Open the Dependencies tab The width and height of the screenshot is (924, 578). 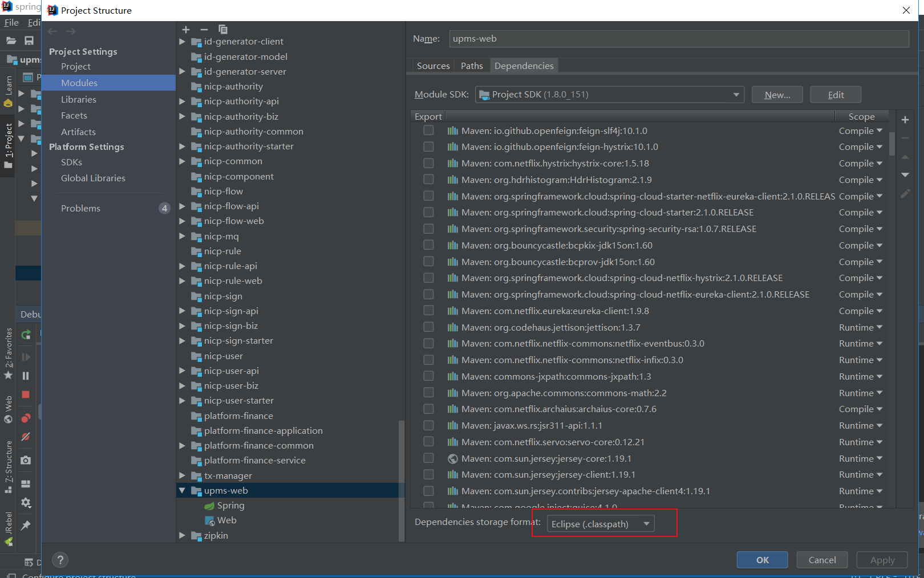(524, 66)
